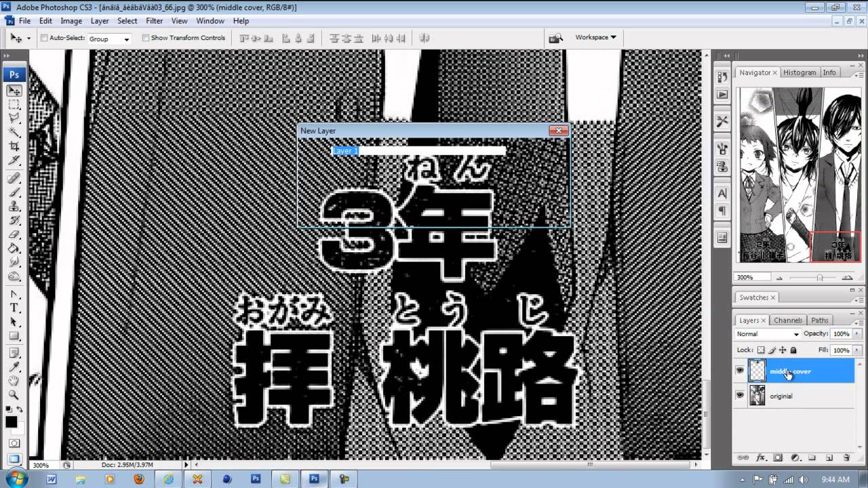Add a layer style with fx icon
Screen dimensions: 868x488
[761, 458]
